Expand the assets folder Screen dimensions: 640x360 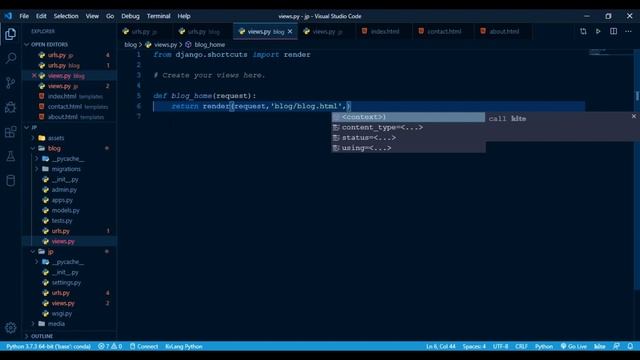point(56,138)
